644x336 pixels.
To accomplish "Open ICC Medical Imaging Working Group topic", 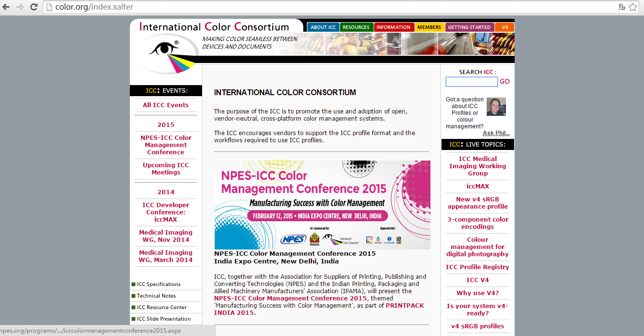I will 478,166.
